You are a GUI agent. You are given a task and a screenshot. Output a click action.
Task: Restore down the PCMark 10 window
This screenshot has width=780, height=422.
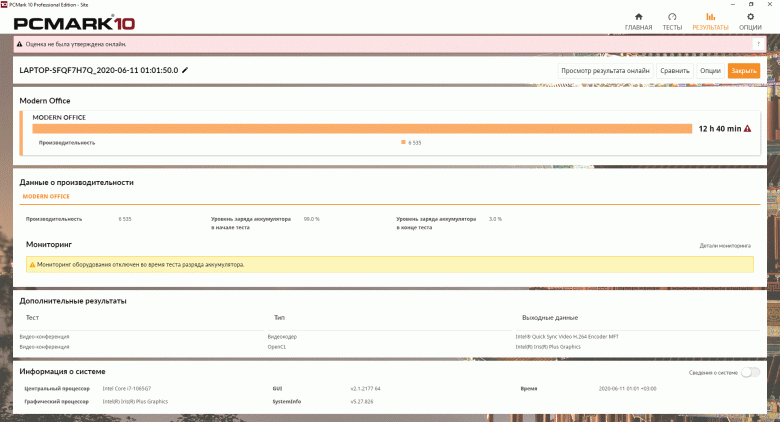click(x=751, y=4)
